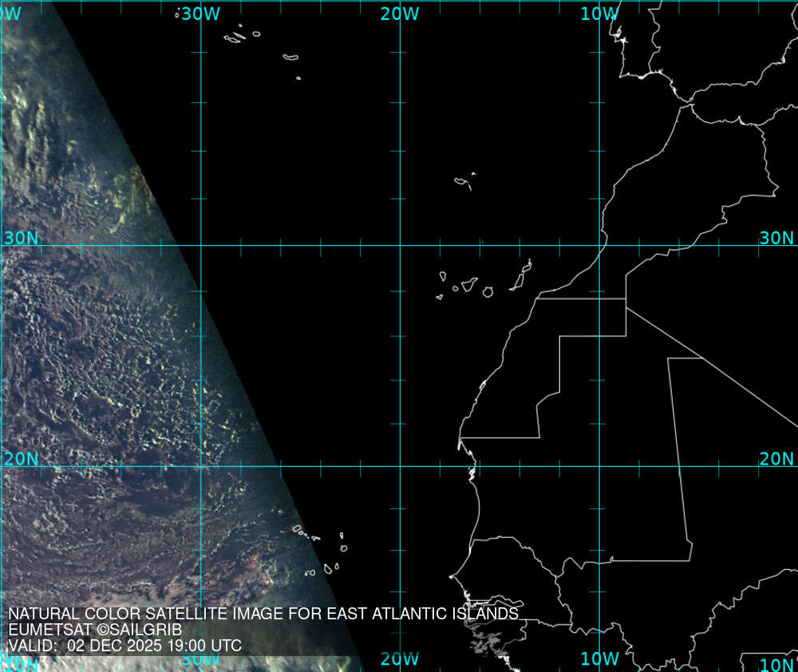Click the 30W longitude label at top

(x=199, y=14)
